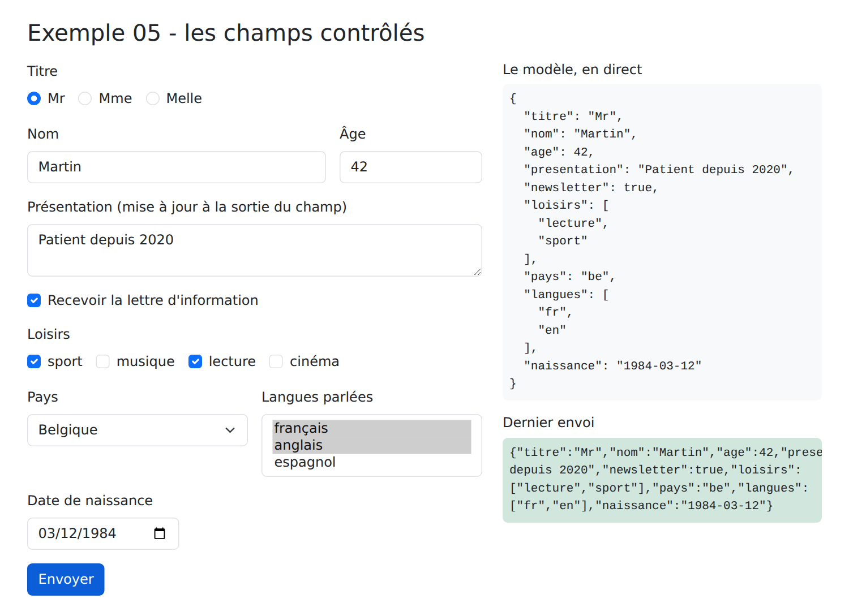Click into the Âge field showing 42
This screenshot has height=616, width=849.
click(411, 167)
